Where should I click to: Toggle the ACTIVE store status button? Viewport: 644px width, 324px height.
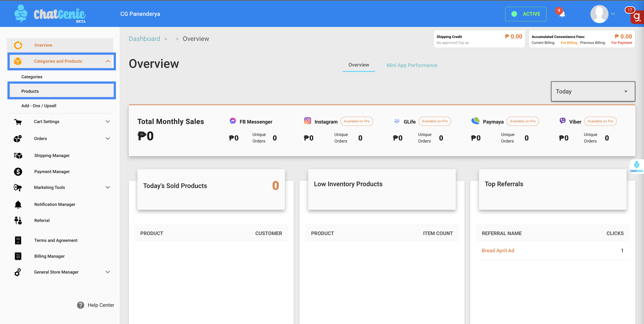pyautogui.click(x=526, y=14)
